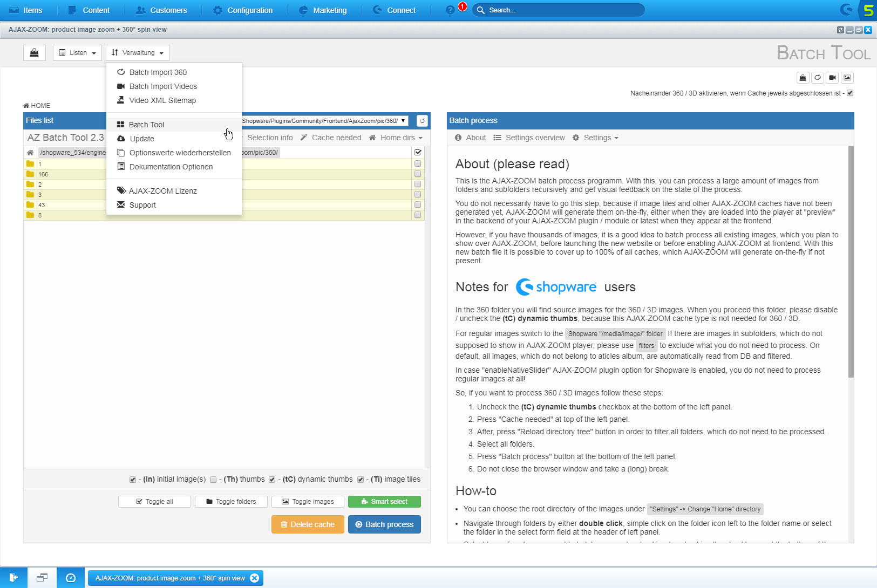This screenshot has width=877, height=588.
Task: Open the help question mark icon
Action: click(x=450, y=10)
